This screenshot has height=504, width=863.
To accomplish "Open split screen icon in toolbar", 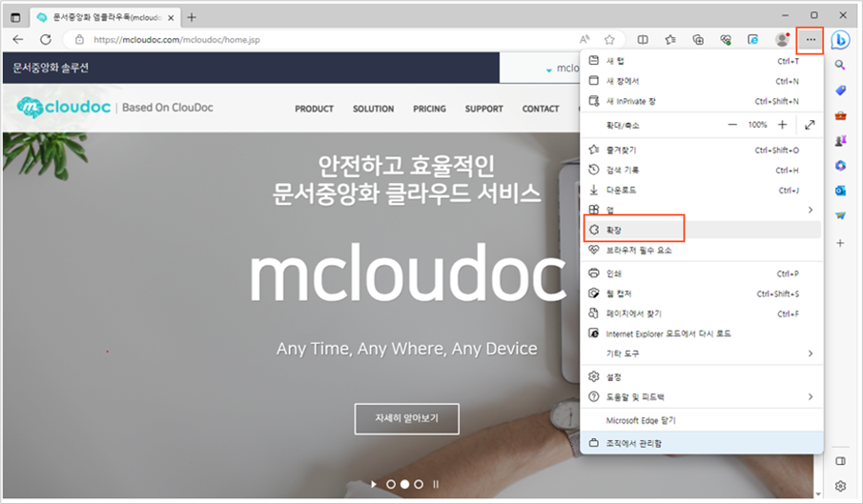I will pyautogui.click(x=643, y=40).
